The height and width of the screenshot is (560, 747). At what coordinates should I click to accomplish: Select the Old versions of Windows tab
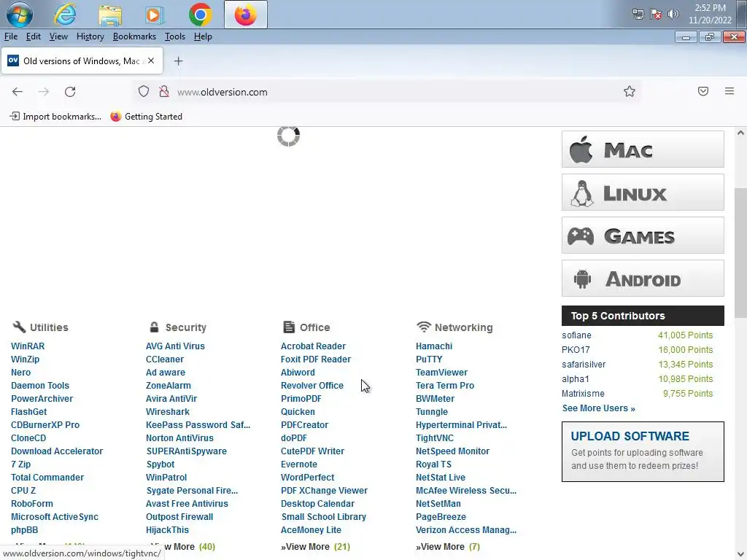pos(82,61)
